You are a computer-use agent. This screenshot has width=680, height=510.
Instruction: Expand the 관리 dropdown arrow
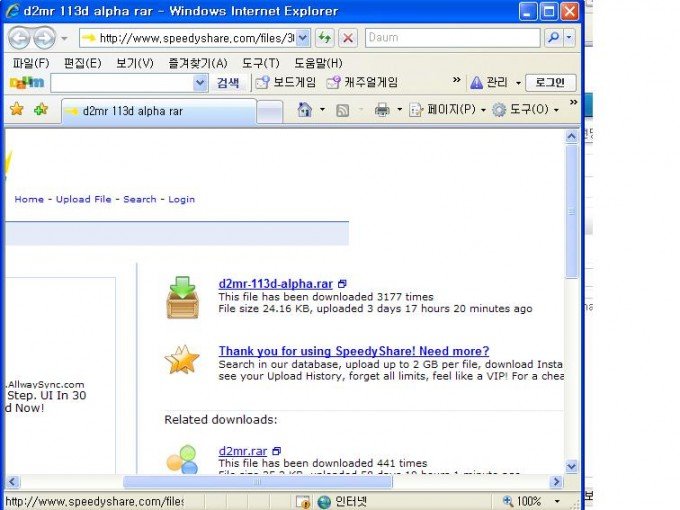coord(518,83)
